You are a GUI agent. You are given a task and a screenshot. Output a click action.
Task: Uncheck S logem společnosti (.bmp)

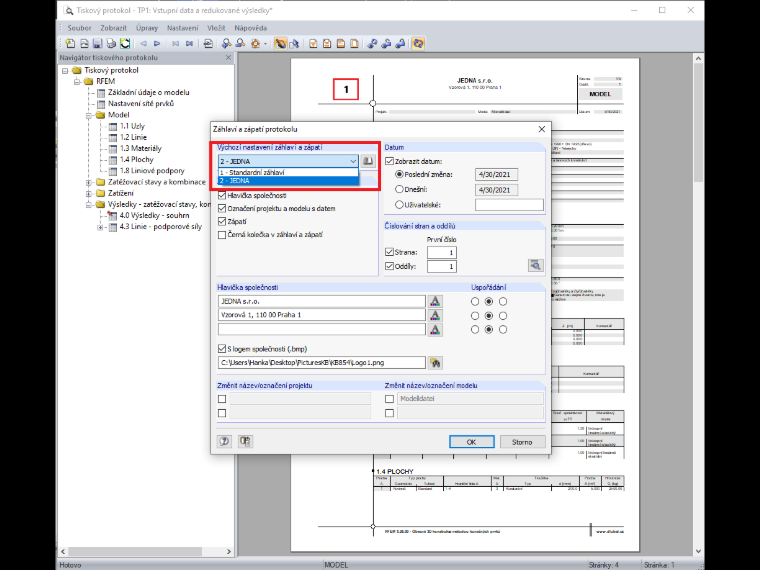tap(222, 348)
